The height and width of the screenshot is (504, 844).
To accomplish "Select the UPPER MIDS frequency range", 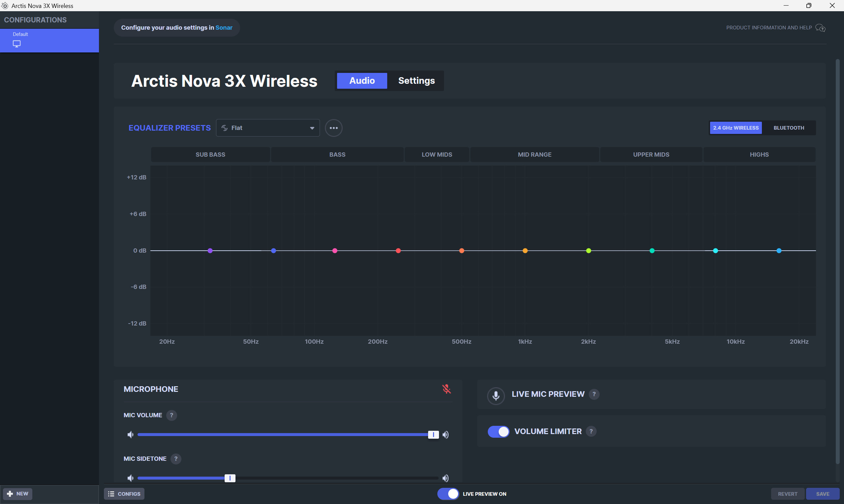I will click(x=651, y=154).
